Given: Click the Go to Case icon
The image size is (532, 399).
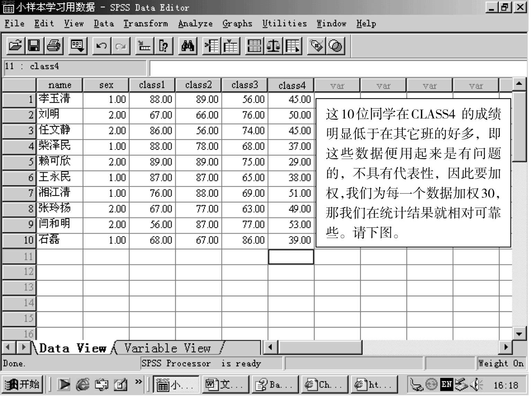Looking at the screenshot, I should point(145,46).
